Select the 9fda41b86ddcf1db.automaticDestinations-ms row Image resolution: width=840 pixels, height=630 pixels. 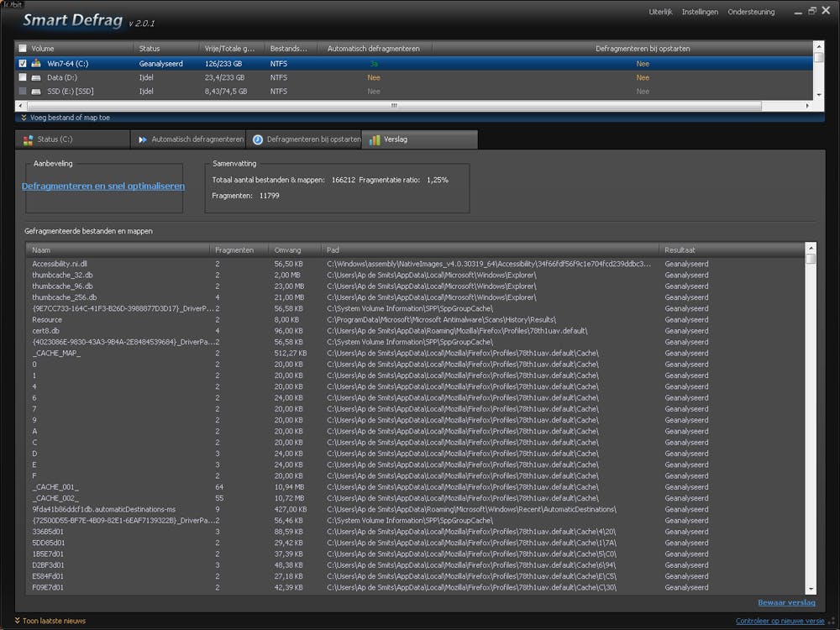415,510
